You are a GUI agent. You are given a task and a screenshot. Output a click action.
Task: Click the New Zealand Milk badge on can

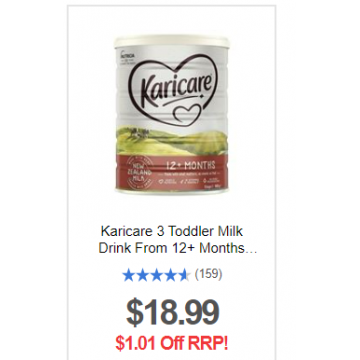click(135, 174)
